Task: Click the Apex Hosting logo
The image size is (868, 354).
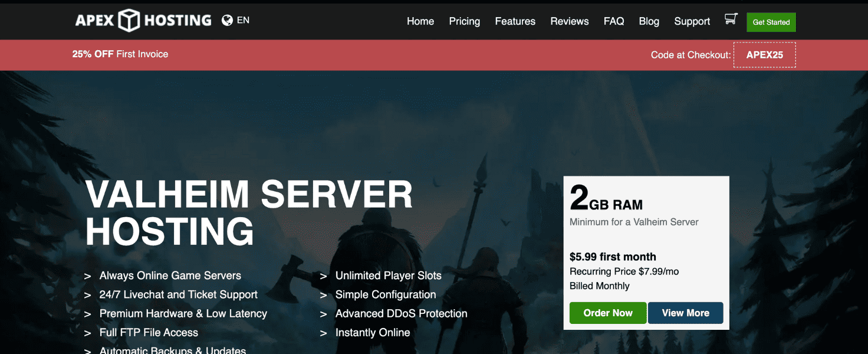Action: click(x=143, y=20)
